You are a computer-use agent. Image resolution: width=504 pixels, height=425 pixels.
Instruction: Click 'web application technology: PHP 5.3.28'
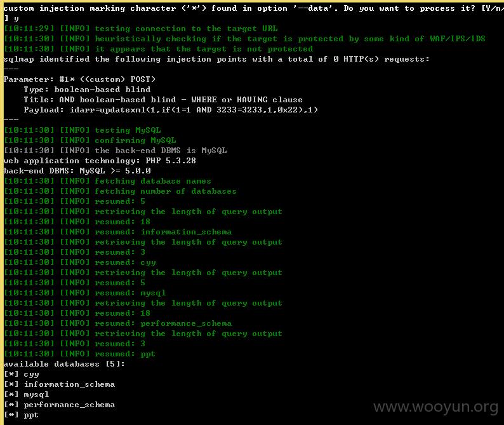coord(100,161)
